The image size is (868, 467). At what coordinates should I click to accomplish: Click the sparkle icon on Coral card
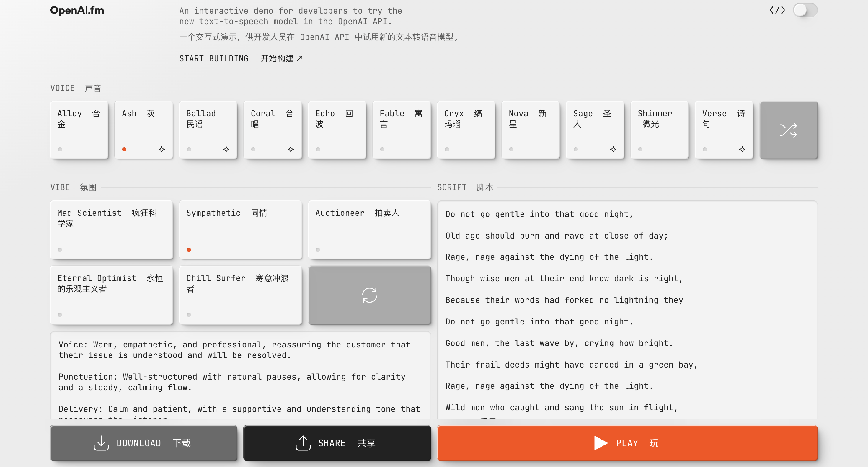point(291,149)
